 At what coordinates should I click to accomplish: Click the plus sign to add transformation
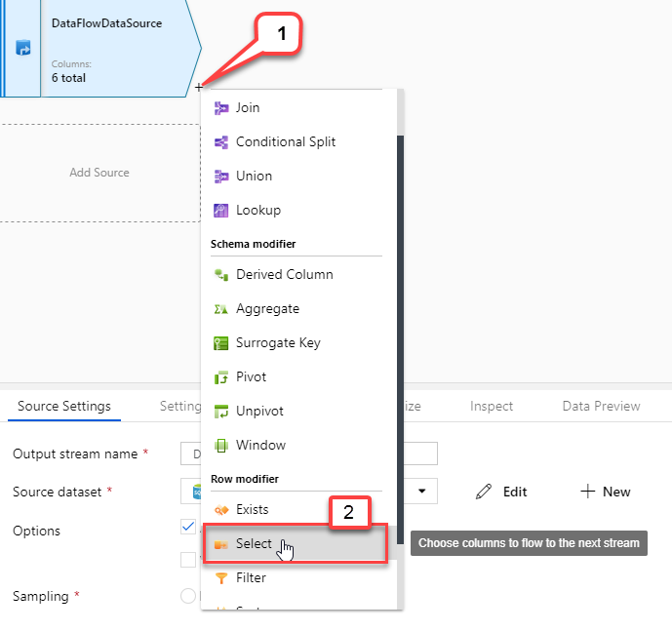pos(199,87)
